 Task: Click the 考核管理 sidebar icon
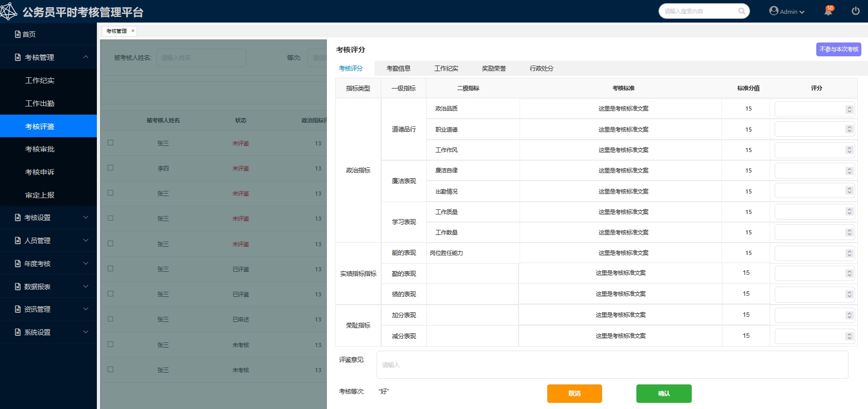click(x=18, y=57)
